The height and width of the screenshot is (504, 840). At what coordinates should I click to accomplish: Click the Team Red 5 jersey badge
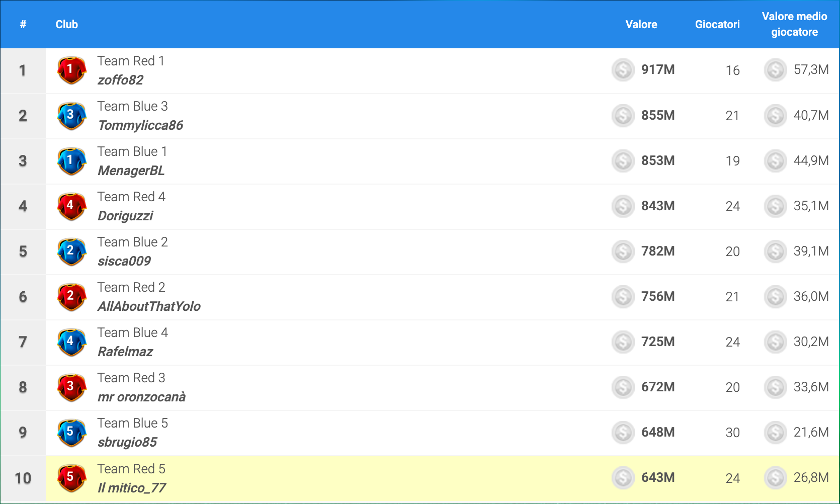coord(71,478)
